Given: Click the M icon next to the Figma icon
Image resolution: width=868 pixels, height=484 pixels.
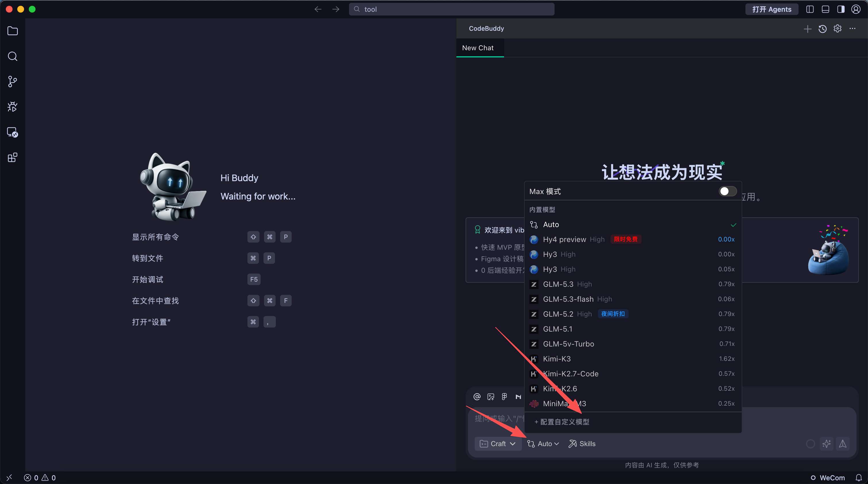Looking at the screenshot, I should click(x=518, y=397).
